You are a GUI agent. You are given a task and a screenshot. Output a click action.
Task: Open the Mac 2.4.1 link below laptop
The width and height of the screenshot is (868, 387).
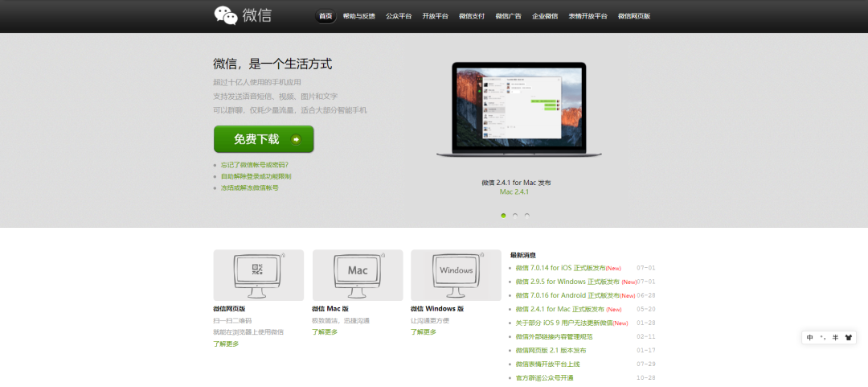coord(514,192)
